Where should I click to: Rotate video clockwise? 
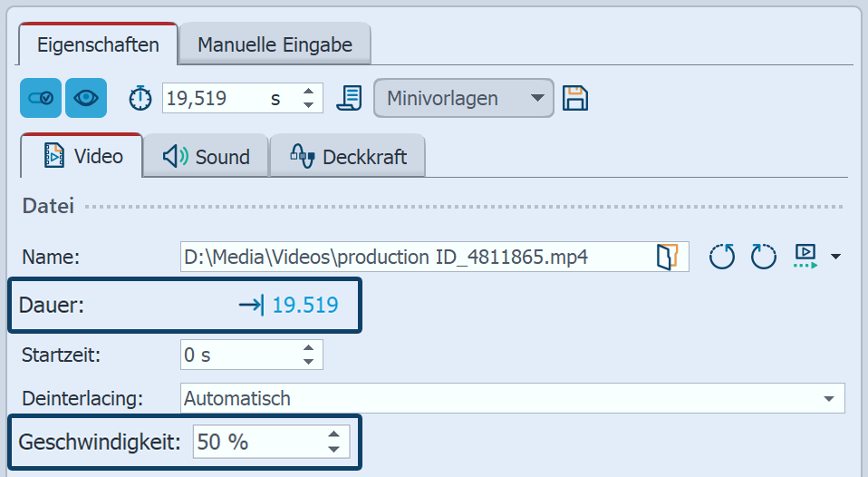click(x=763, y=257)
